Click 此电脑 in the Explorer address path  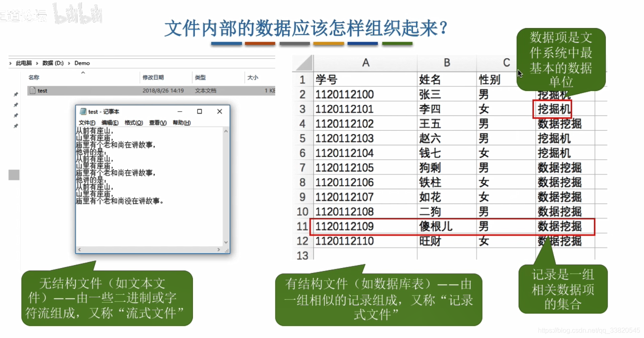(24, 63)
